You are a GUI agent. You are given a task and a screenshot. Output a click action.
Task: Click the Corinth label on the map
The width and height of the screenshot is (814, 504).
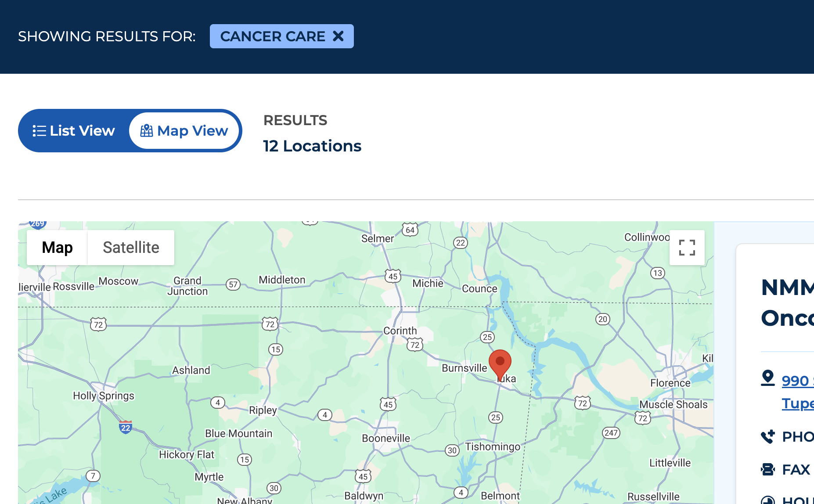tap(400, 331)
